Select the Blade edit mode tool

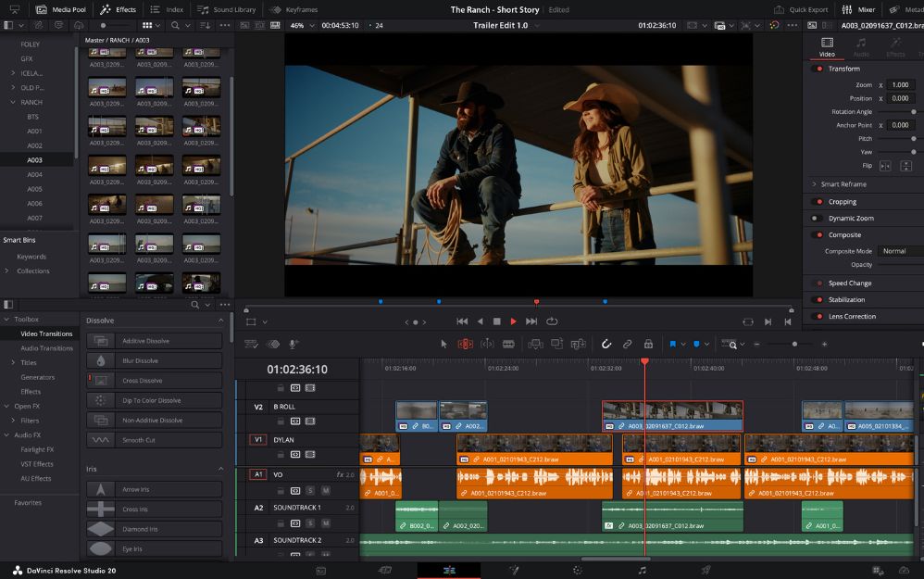click(508, 344)
